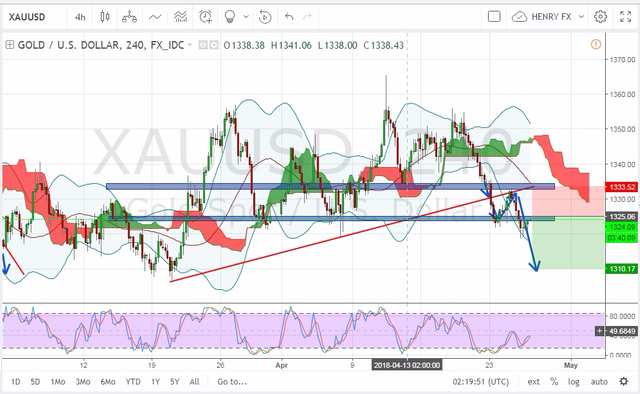Create an alert with the clock icon
This screenshot has height=394, width=640.
[205, 17]
